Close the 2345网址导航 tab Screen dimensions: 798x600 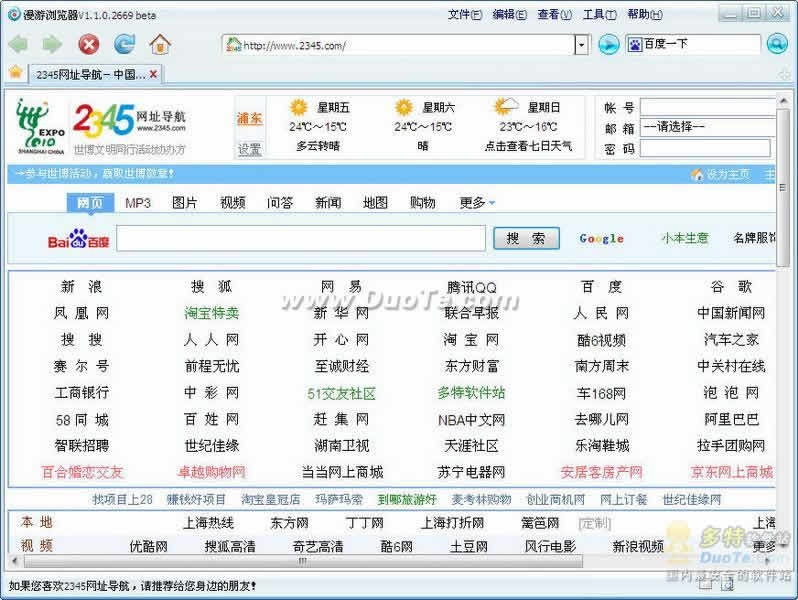(x=153, y=74)
